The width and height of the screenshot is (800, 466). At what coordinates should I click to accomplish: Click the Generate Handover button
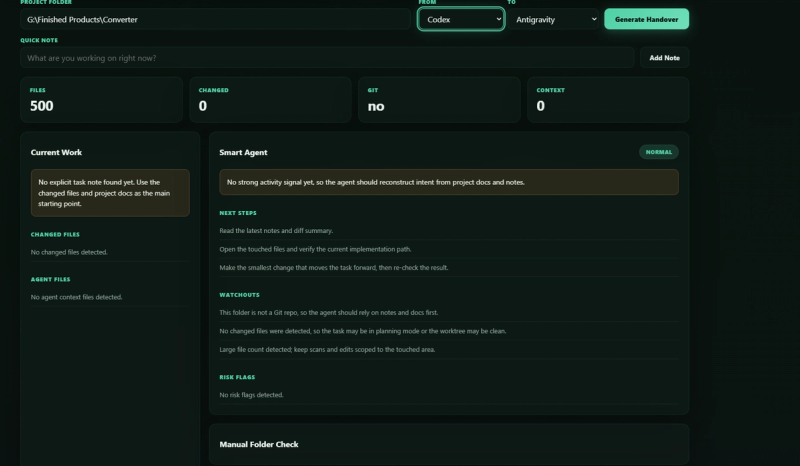click(646, 19)
